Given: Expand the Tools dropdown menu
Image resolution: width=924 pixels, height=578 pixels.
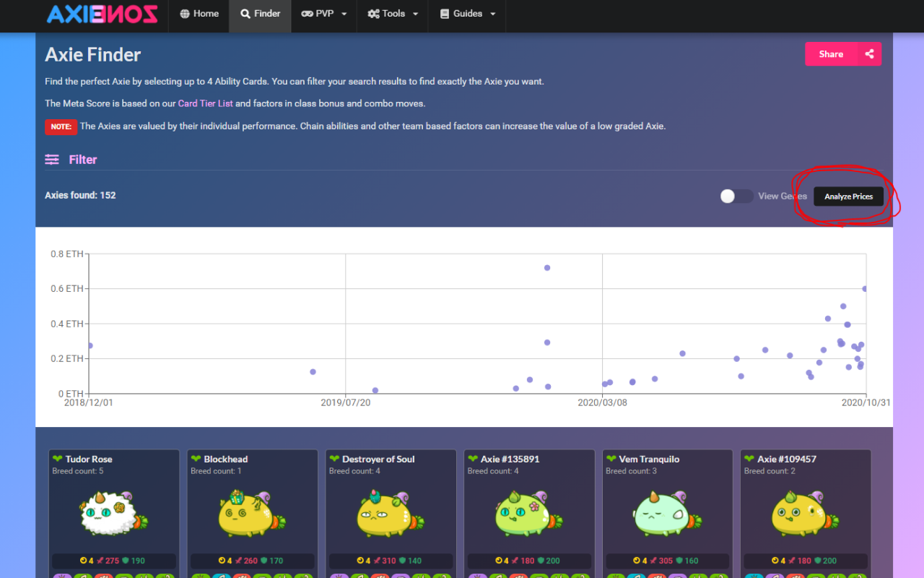Looking at the screenshot, I should [x=392, y=14].
